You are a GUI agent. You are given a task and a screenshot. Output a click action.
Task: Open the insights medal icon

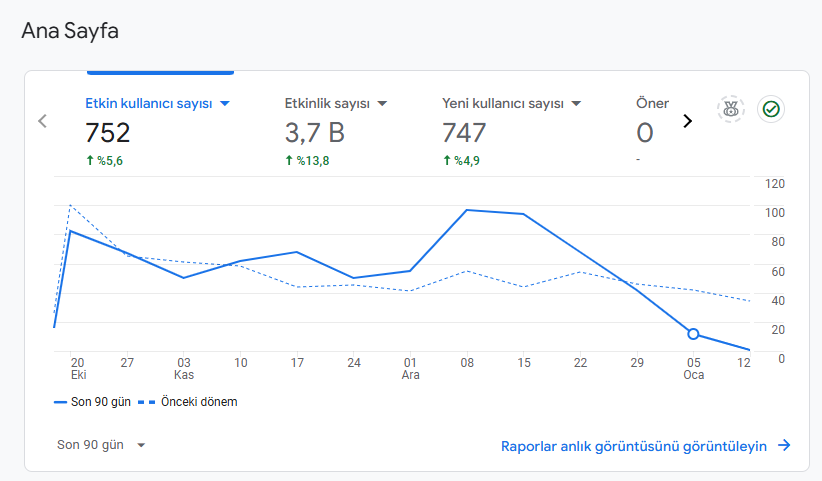pos(730,109)
